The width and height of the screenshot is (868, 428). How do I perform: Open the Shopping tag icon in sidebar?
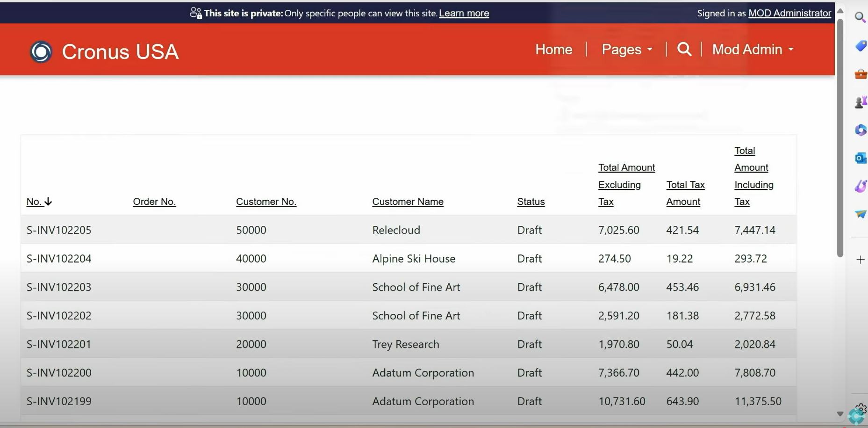coord(861,45)
